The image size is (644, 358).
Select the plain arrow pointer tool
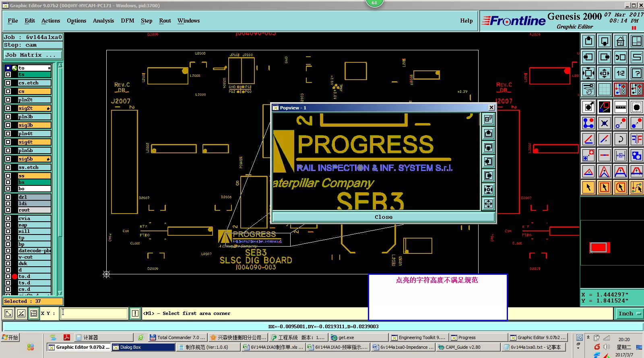coord(588,187)
